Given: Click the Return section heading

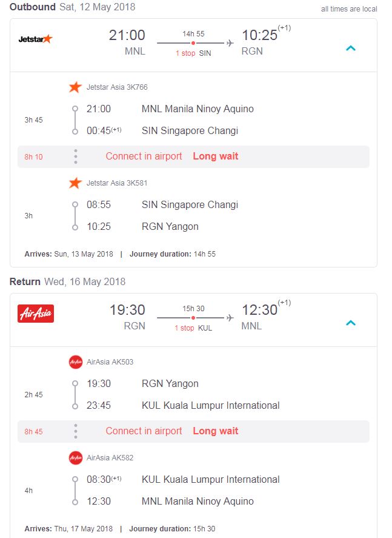Looking at the screenshot, I should (x=25, y=281).
